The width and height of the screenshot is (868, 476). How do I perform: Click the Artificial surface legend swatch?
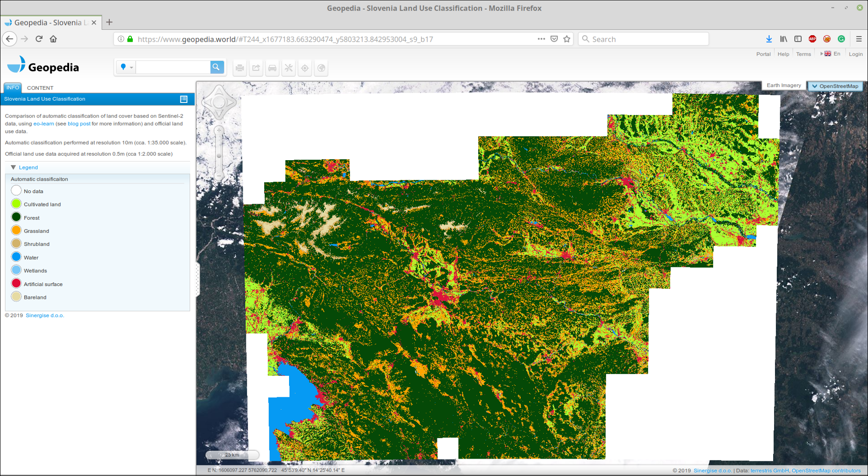[x=16, y=283]
